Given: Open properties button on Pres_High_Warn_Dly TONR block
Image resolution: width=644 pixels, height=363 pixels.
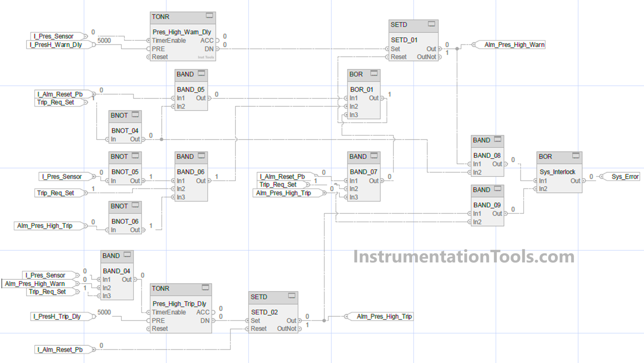Looking at the screenshot, I should (x=209, y=16).
